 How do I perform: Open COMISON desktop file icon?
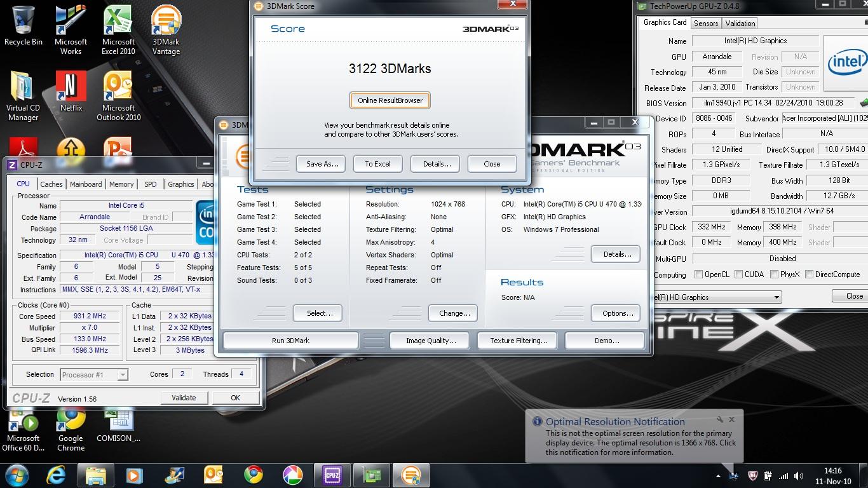[118, 426]
